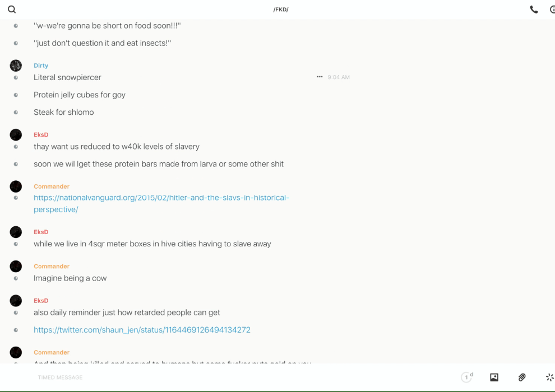Click Commander name above "Imagine being a cow"
The image size is (555, 392).
[x=52, y=266]
